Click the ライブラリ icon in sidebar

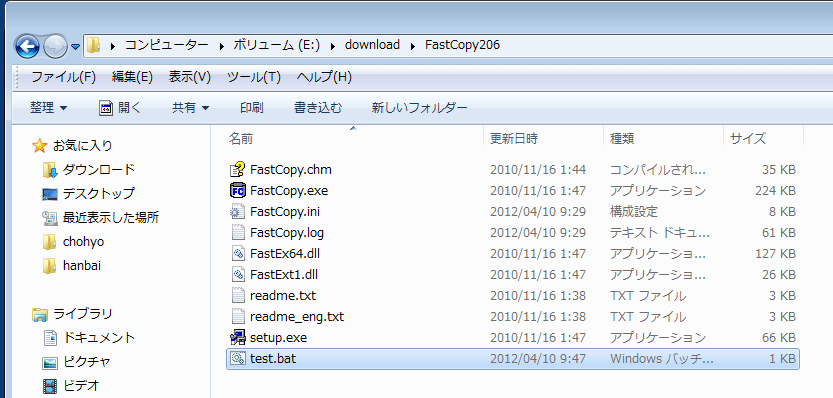click(x=40, y=315)
